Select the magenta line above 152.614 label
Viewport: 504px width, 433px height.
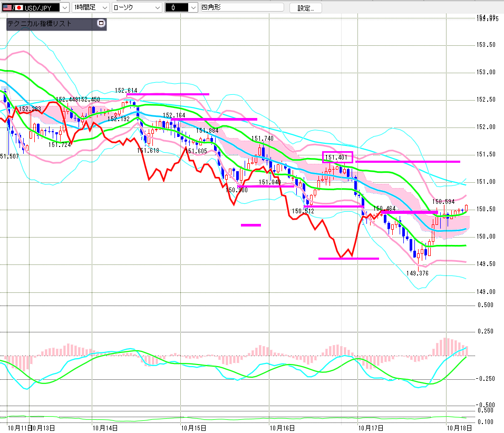coord(168,94)
